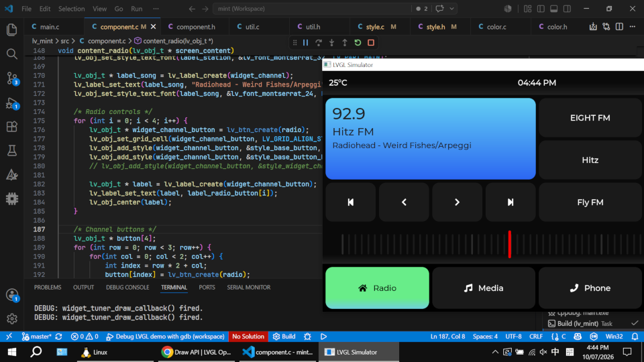
Task: Go back using the title bar arrow
Action: 192,9
